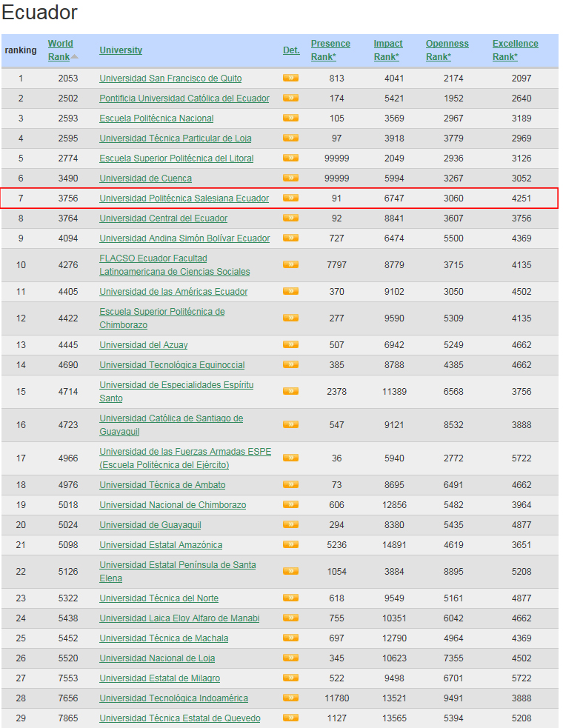Image resolution: width=583 pixels, height=728 pixels.
Task: Click details arrow for Universidad Técnica de Ambato
Action: click(x=291, y=484)
